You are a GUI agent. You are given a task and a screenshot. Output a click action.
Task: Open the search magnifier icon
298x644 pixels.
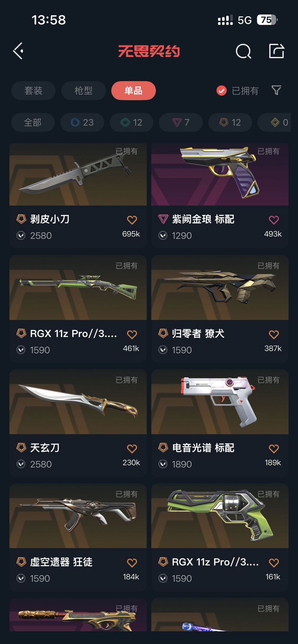tap(244, 51)
